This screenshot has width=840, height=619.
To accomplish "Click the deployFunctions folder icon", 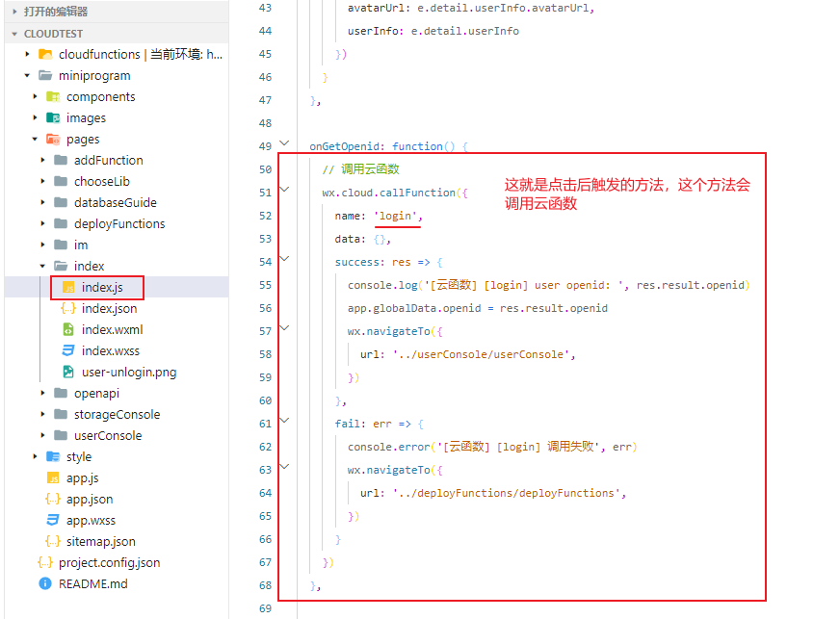I will pos(61,224).
